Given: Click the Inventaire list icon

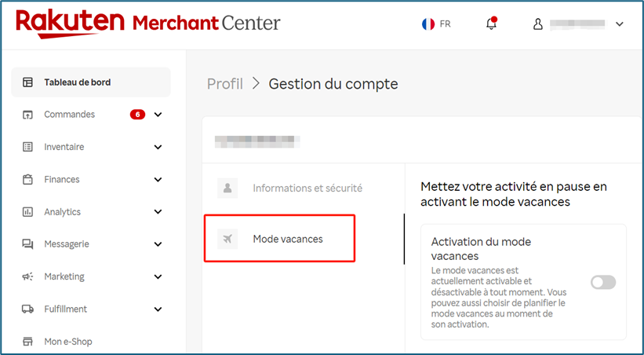Looking at the screenshot, I should 28,147.
